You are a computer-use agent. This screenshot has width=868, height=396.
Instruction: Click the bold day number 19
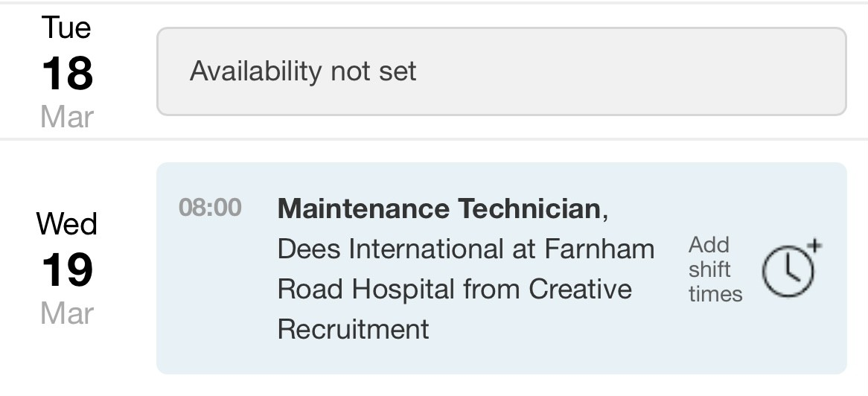click(67, 269)
